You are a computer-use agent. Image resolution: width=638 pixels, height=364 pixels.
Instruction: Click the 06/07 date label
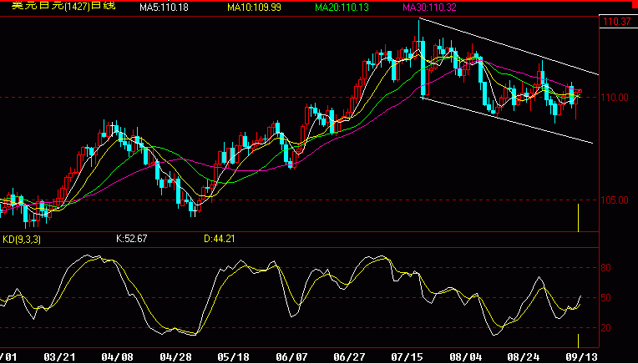coord(290,357)
